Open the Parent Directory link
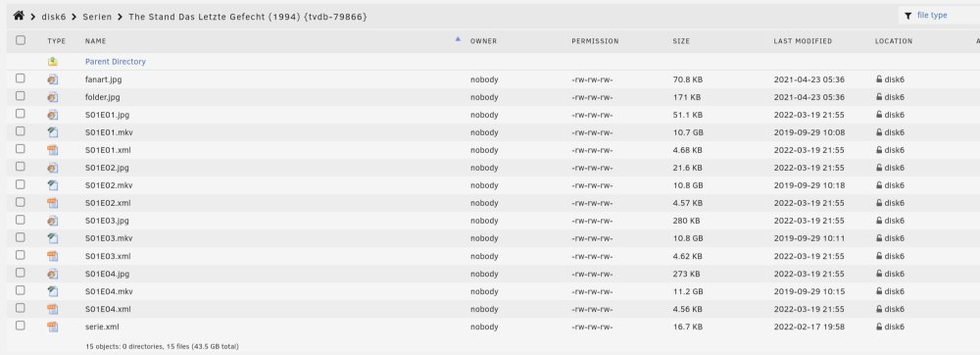The height and width of the screenshot is (355, 980). click(116, 61)
